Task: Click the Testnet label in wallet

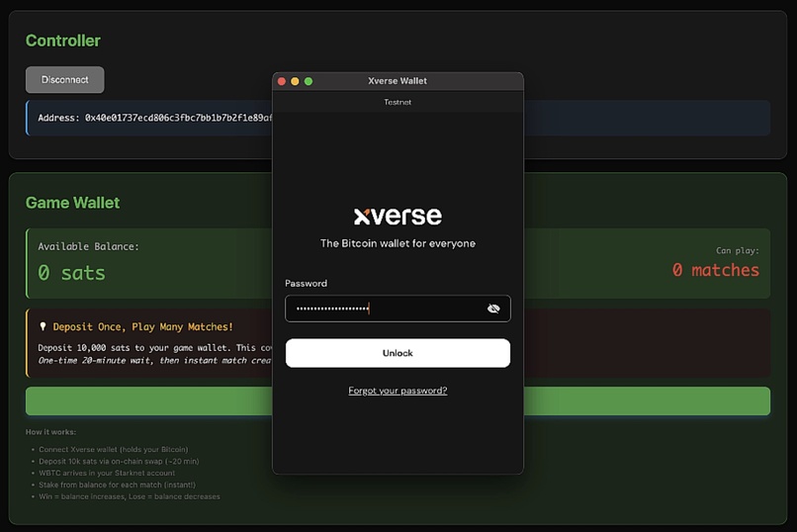Action: (x=398, y=102)
